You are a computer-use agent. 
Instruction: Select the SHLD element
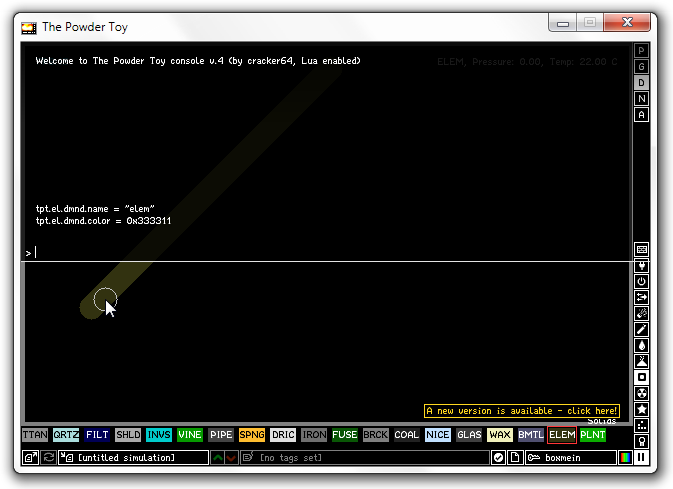tap(128, 435)
